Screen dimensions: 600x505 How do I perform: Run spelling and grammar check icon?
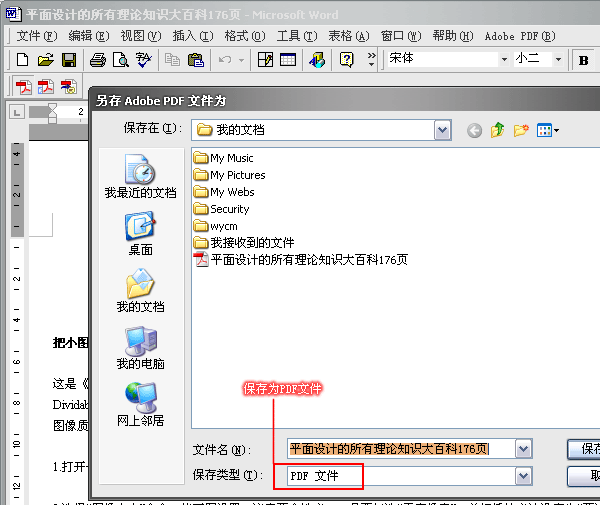click(x=143, y=60)
